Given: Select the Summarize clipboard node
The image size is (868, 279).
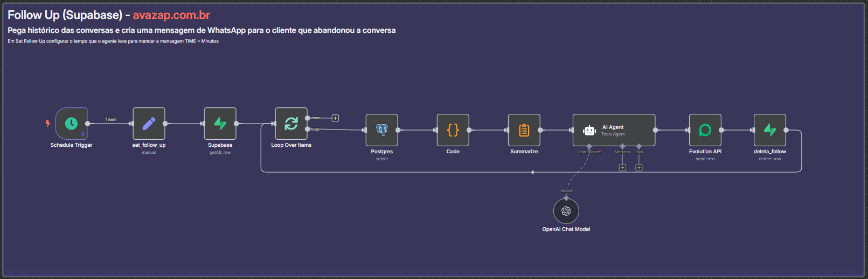Looking at the screenshot, I should (x=524, y=130).
